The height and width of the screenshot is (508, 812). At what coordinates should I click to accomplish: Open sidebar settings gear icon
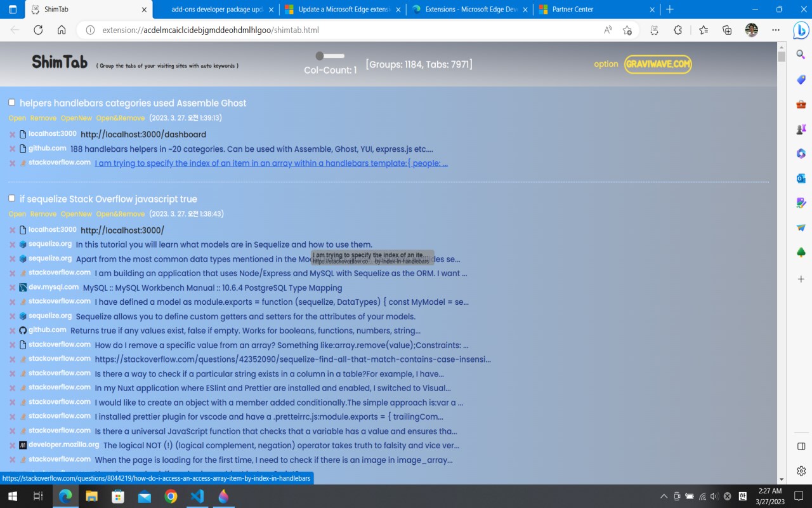(x=801, y=471)
